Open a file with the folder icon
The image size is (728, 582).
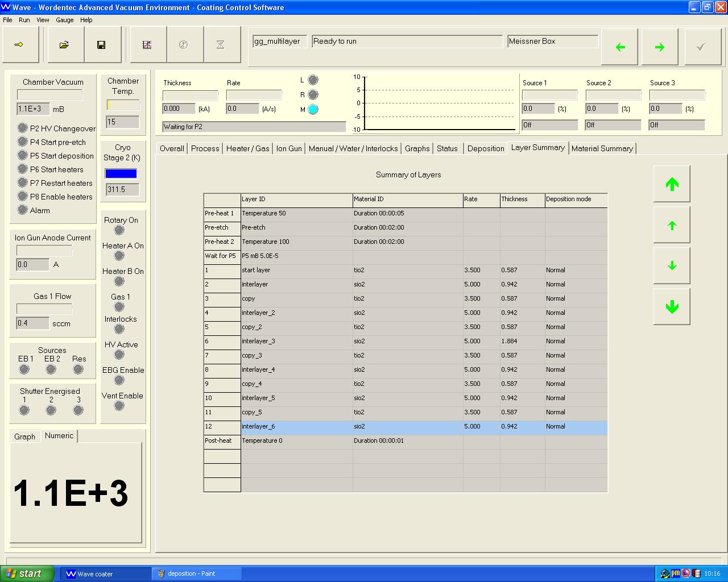click(x=64, y=45)
